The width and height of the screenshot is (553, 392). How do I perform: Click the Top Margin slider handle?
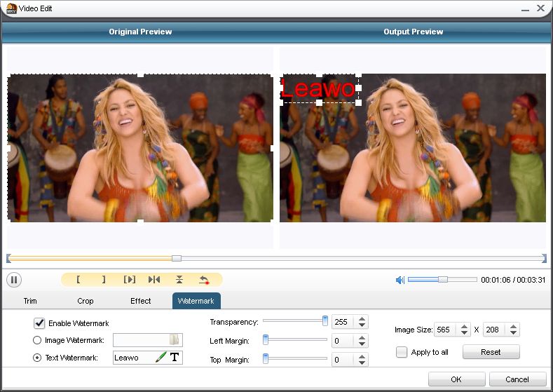click(x=266, y=359)
